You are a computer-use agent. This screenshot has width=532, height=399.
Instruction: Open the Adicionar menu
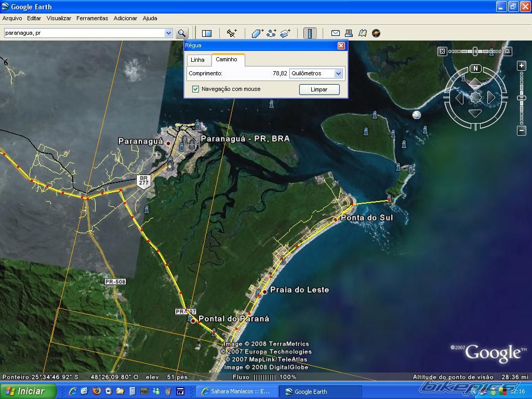[125, 18]
